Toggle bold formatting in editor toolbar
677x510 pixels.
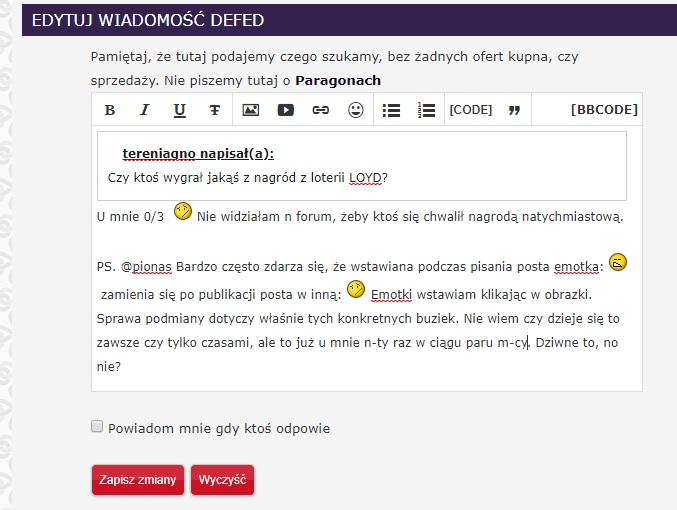point(110,110)
